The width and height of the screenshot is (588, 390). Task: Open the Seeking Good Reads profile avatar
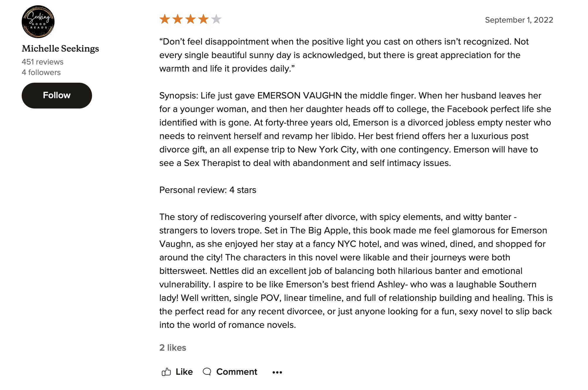click(x=38, y=22)
